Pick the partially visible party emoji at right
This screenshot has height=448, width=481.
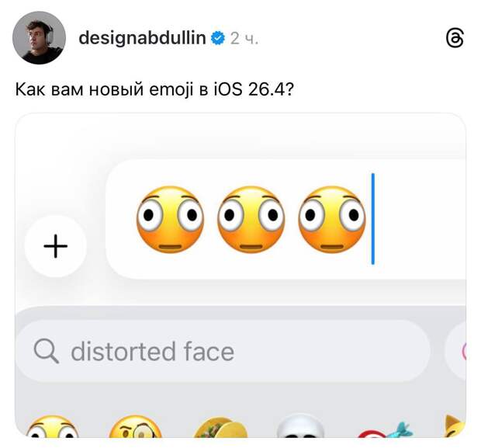click(x=454, y=426)
